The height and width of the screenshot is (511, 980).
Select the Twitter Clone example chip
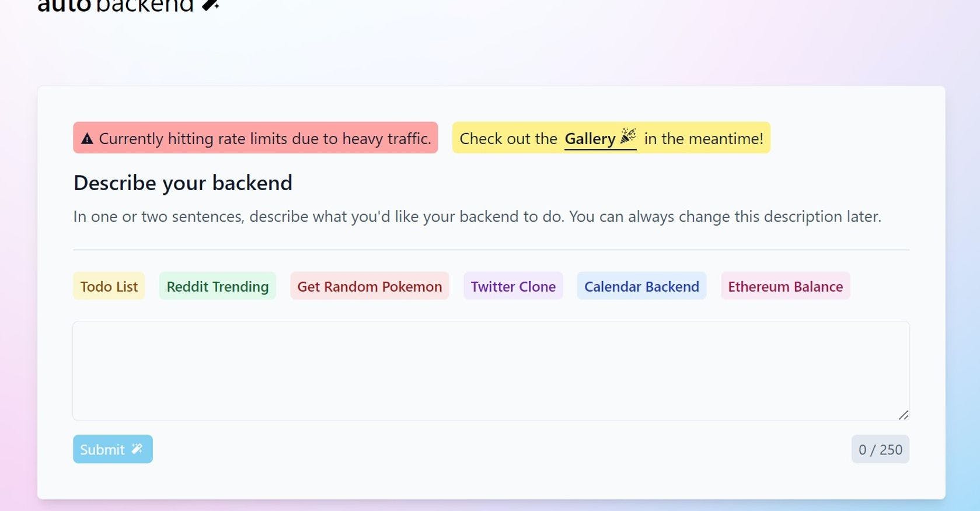pos(513,286)
